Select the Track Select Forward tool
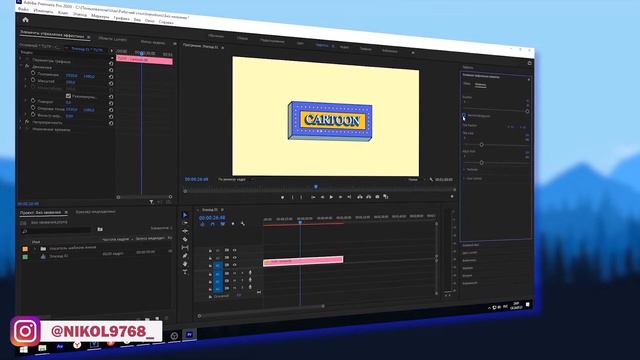 click(185, 223)
